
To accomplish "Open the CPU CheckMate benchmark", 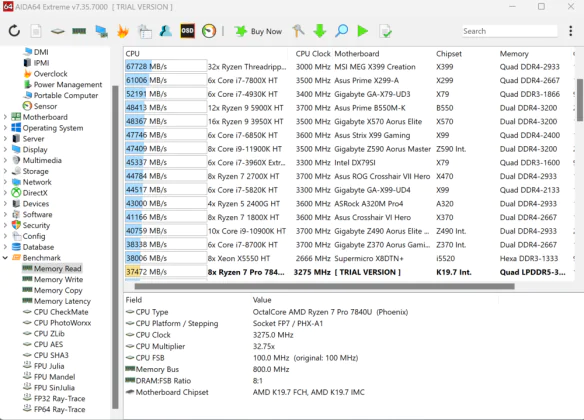I will (x=61, y=311).
